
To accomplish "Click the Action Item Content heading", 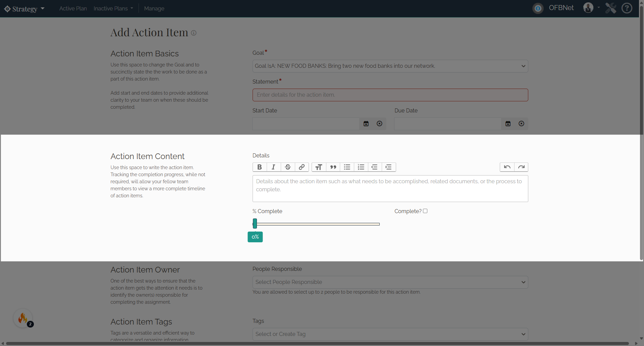I will coord(148,156).
